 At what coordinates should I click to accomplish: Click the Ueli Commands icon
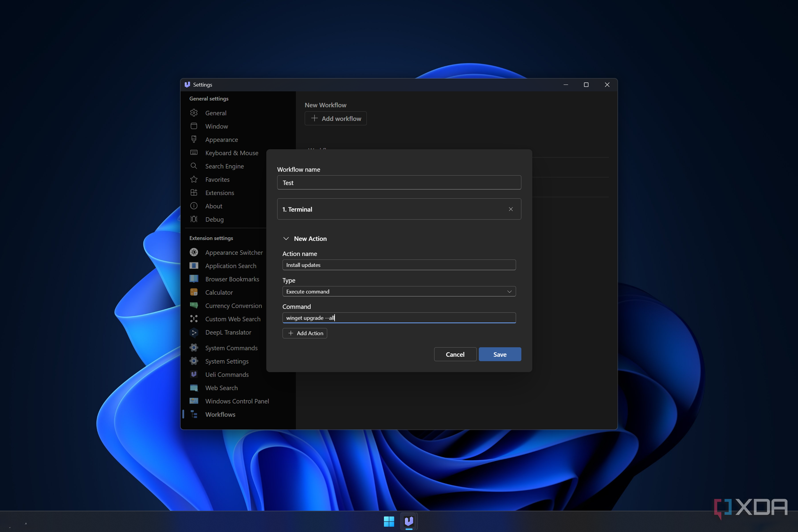coord(194,374)
